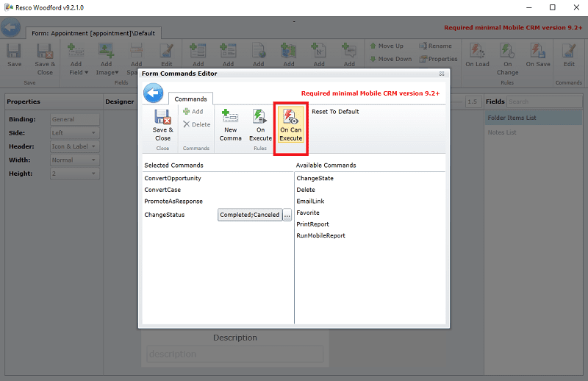
Task: Open the On Save rule icon
Action: coord(538,55)
